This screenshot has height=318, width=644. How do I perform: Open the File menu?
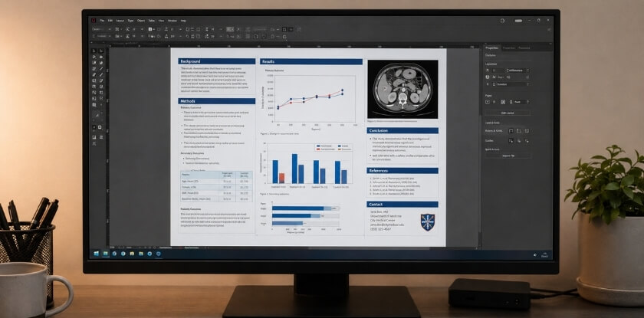(x=102, y=21)
